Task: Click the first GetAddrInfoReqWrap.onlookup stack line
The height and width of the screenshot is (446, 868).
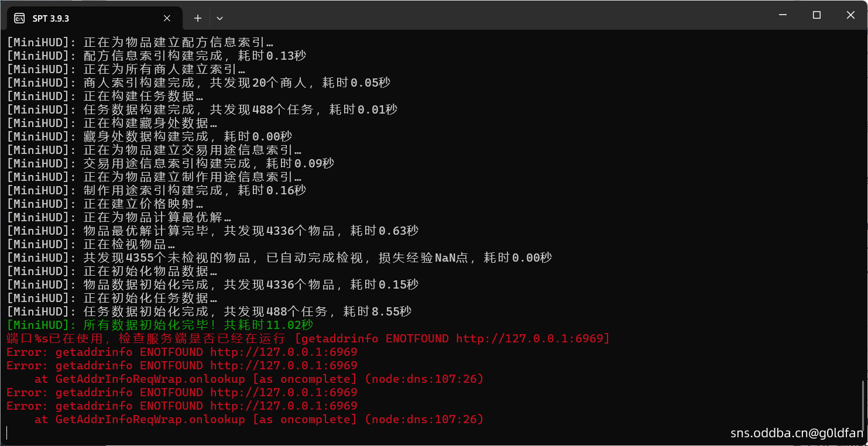Action: pyautogui.click(x=259, y=379)
